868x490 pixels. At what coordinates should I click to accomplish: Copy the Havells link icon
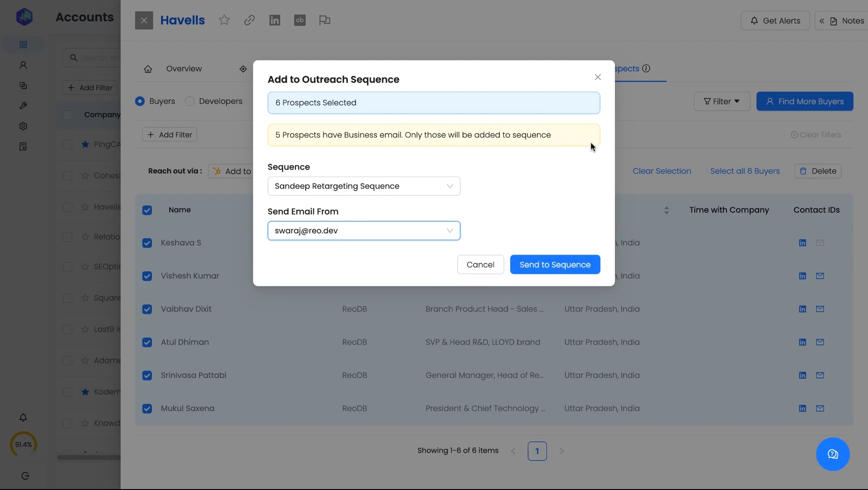click(249, 20)
